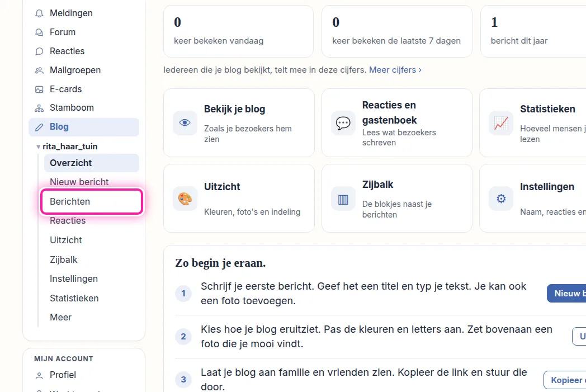The height and width of the screenshot is (392, 586).
Task: Click the 'Lees wat bezoekers schreven' text
Action: click(399, 138)
